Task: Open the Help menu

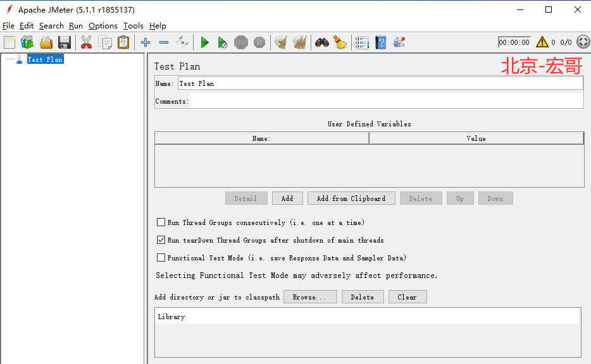Action: (158, 26)
